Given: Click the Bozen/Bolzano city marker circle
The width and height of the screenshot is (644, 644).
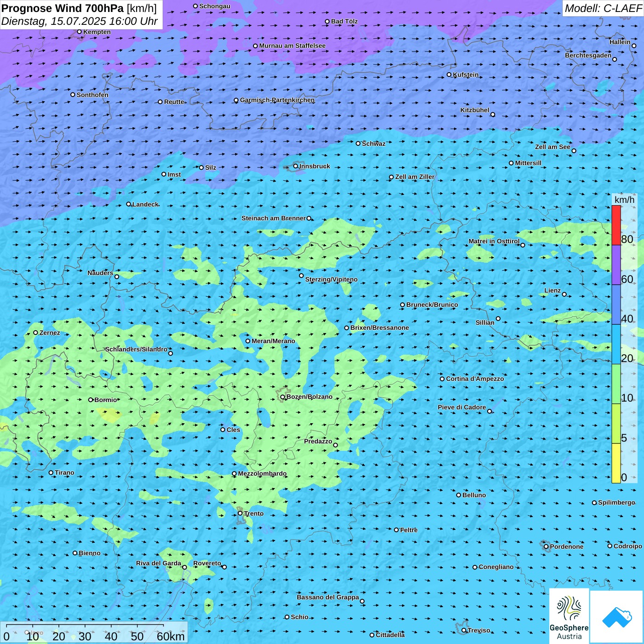Looking at the screenshot, I should (x=283, y=397).
